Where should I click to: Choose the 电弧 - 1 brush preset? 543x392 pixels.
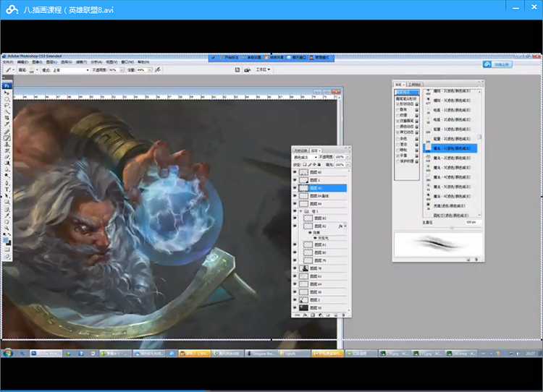coord(450,110)
